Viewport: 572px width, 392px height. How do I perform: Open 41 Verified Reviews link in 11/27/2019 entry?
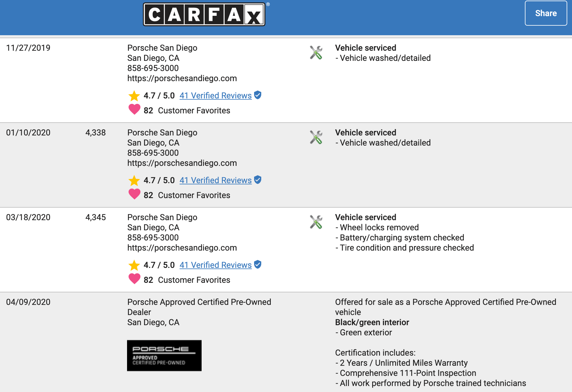tap(216, 95)
